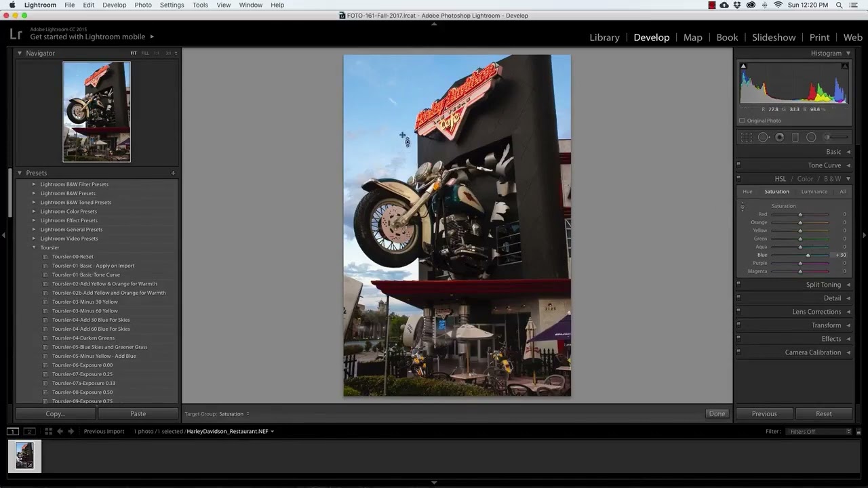Select the Spot Removal tool
This screenshot has width=868, height=488.
click(x=763, y=137)
